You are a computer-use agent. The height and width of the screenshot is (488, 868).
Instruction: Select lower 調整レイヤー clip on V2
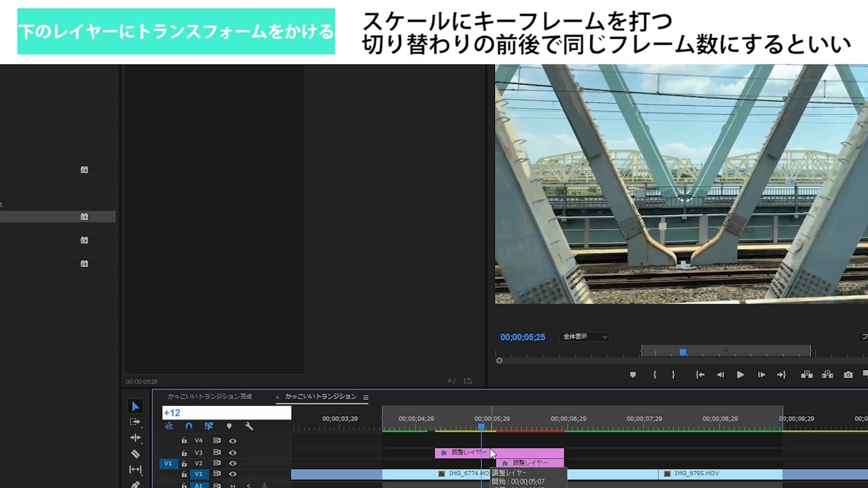[x=530, y=463]
